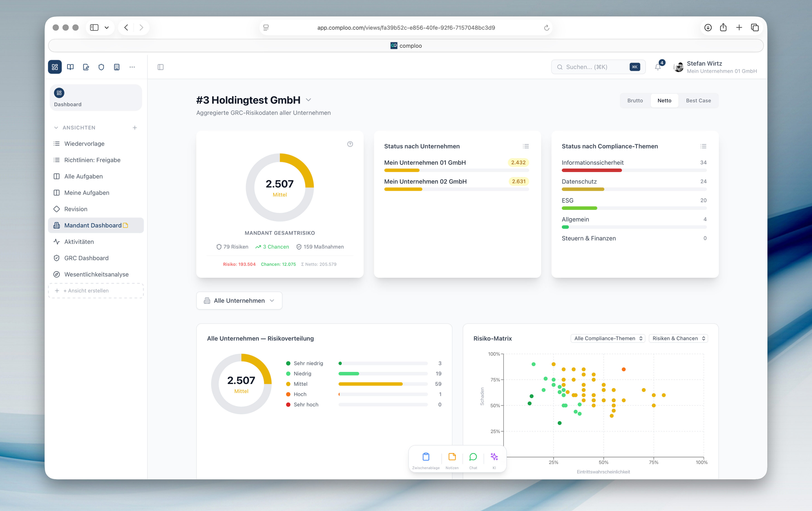Open the three-dot menu in top navigation
The width and height of the screenshot is (812, 511).
point(132,67)
